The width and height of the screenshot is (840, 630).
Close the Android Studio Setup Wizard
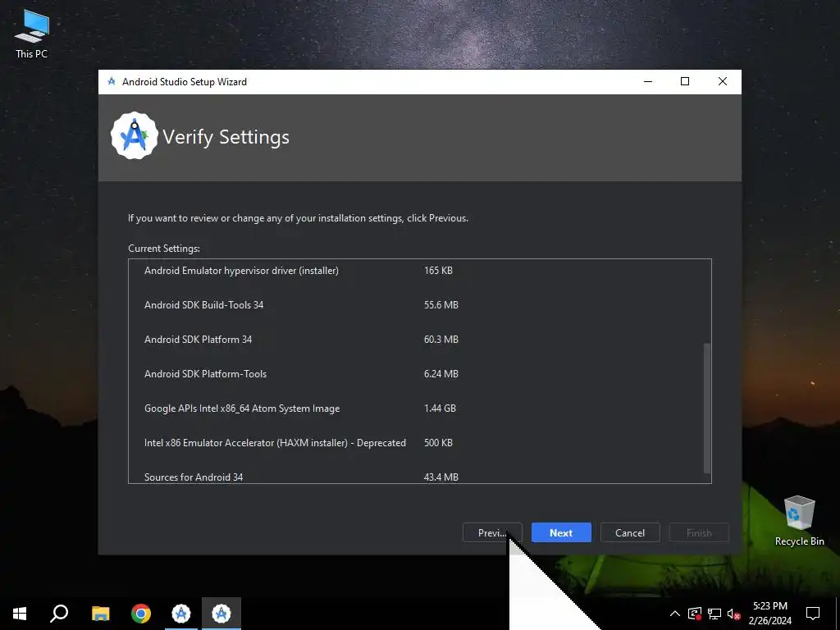click(722, 81)
